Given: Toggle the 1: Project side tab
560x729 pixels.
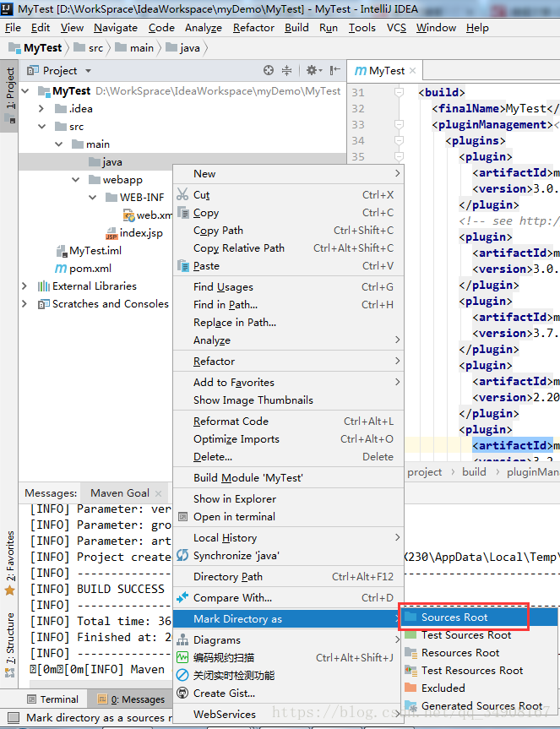Looking at the screenshot, I should (x=10, y=95).
